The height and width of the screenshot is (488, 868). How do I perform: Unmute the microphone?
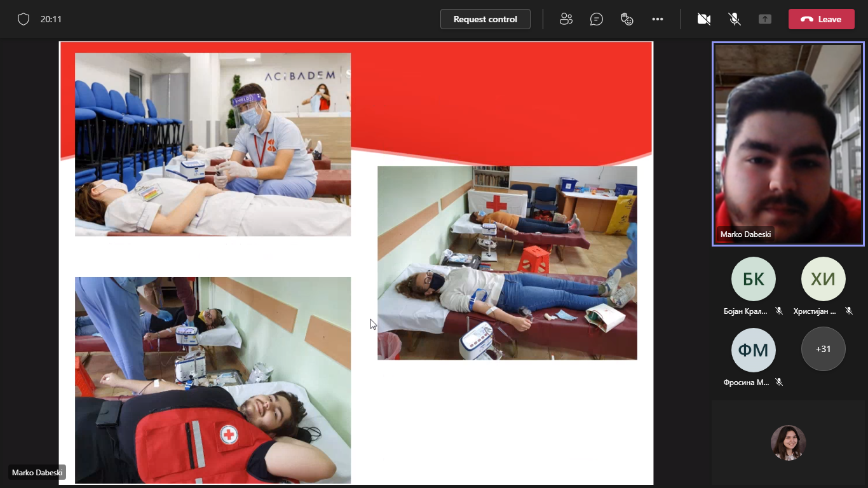click(x=735, y=19)
